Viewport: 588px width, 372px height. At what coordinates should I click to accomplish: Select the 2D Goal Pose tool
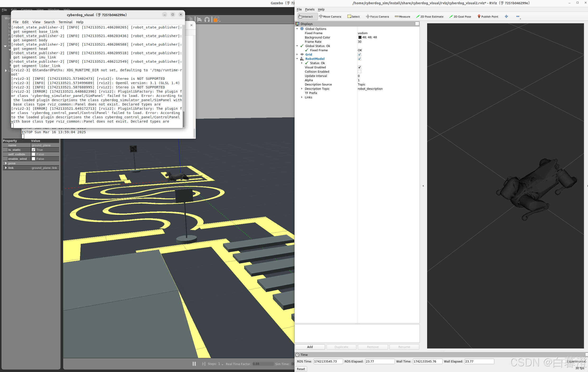click(x=460, y=17)
